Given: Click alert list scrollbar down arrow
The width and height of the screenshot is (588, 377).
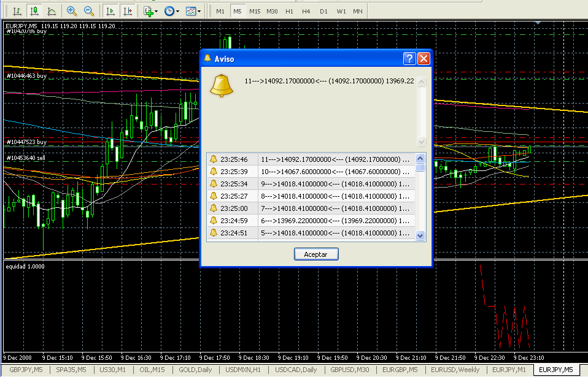Looking at the screenshot, I should 420,235.
